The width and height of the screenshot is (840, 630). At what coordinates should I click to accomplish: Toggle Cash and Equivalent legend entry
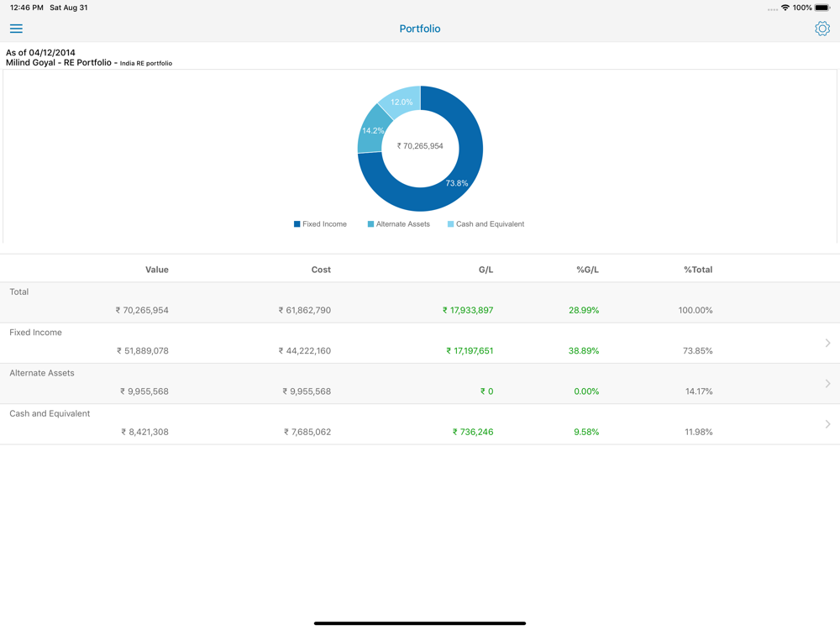click(x=486, y=224)
